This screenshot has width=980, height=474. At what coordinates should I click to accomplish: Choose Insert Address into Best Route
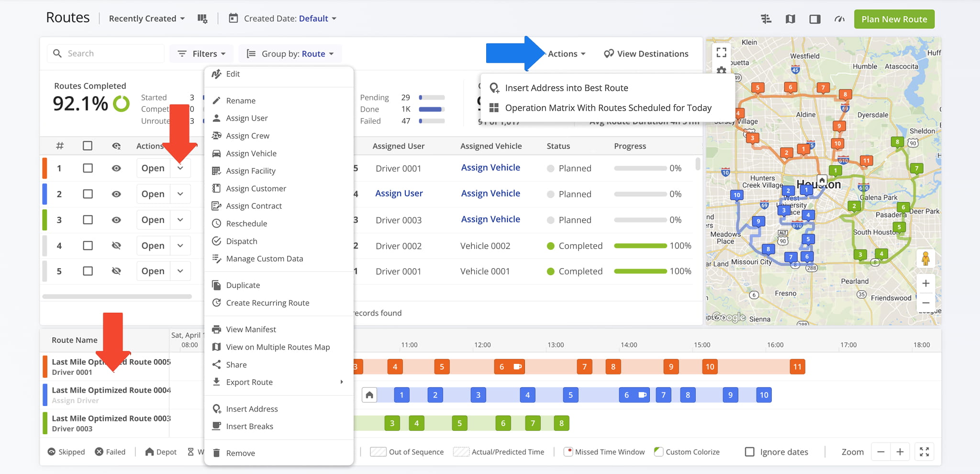566,88
